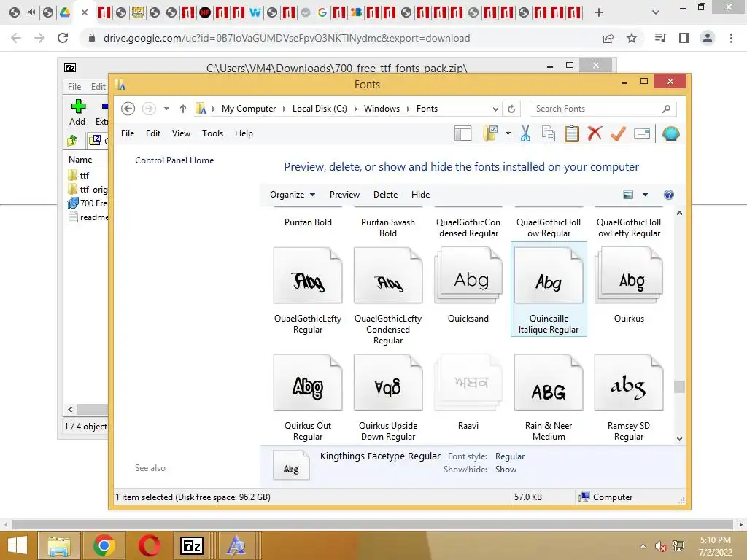Select Rain & Neer Medium font
This screenshot has height=560, width=747.
[x=549, y=397]
